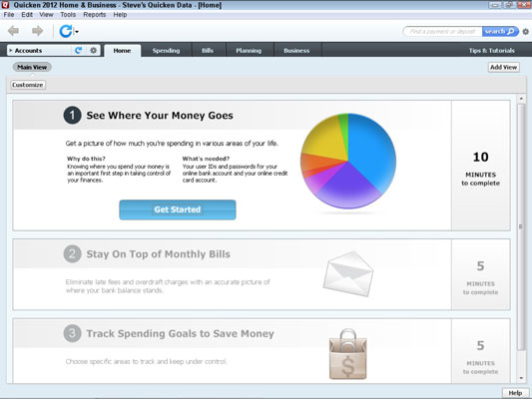Viewport: 532px width, 399px height.
Task: Click the envelope bills icon
Action: (348, 273)
